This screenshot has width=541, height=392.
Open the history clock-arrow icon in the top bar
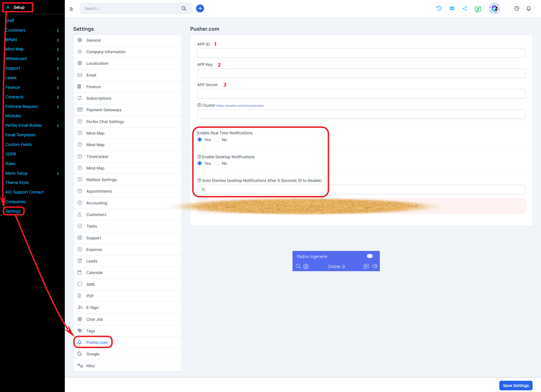[439, 8]
